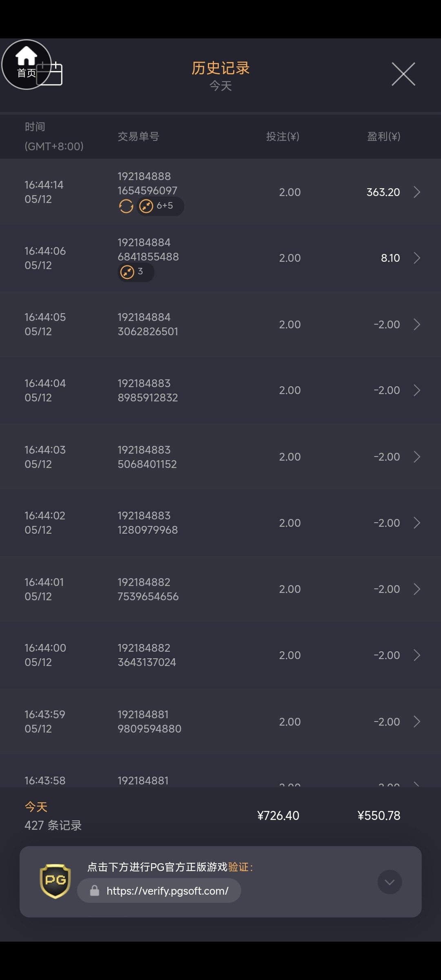Open detail arrow of 16:44:00 record
Viewport: 441px width, 980px height.
416,655
